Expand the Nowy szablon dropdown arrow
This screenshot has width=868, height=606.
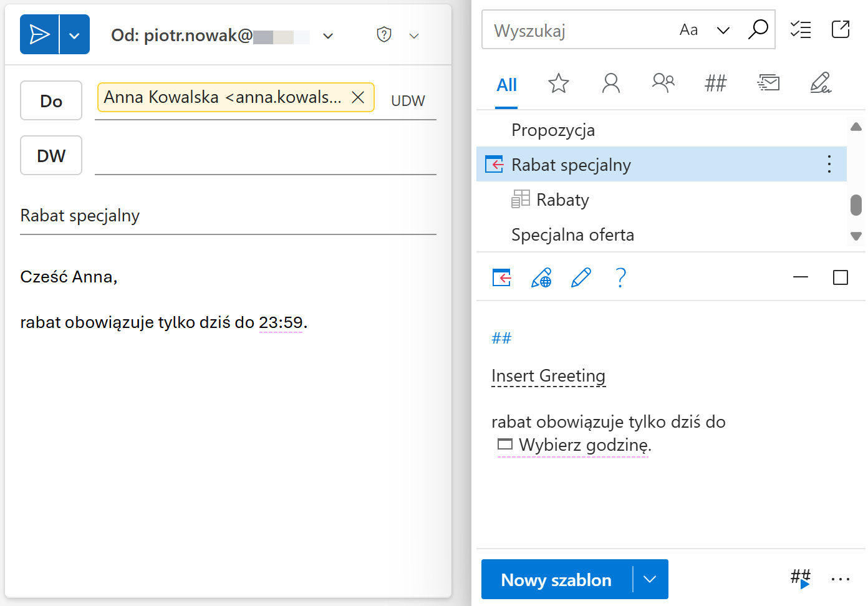[x=651, y=579]
